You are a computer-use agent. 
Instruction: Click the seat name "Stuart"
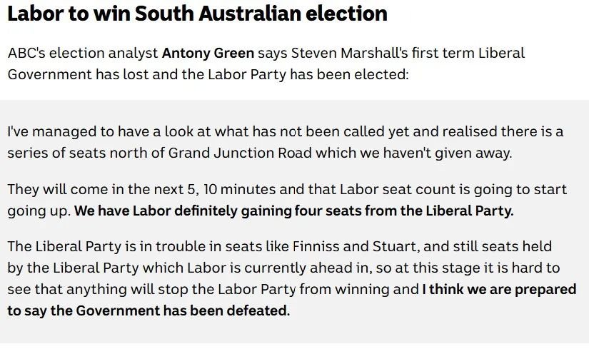[394, 246]
